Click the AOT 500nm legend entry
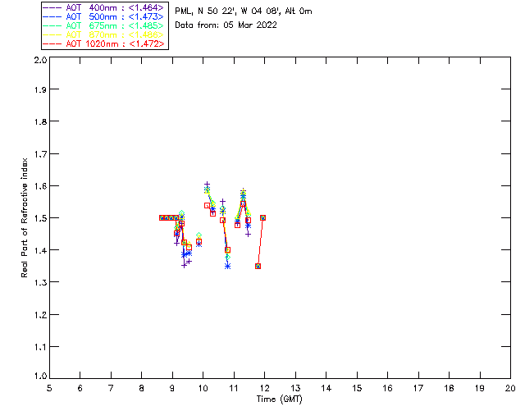The image size is (525, 420). (103, 16)
